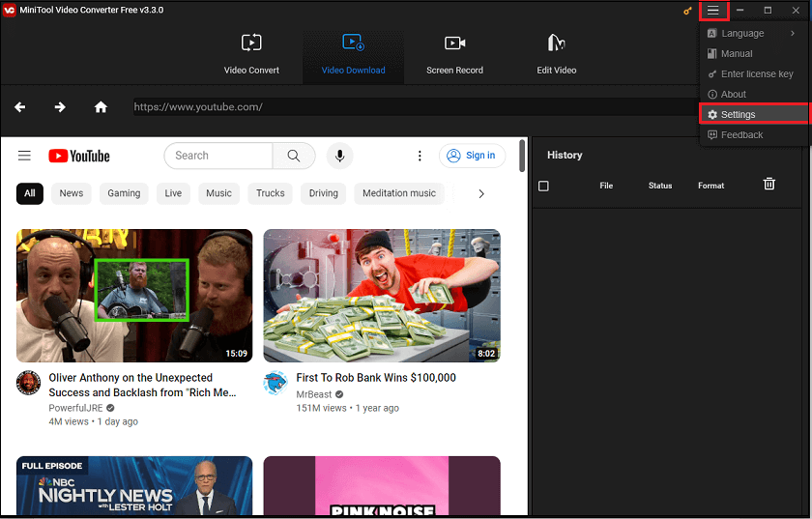The width and height of the screenshot is (812, 519).
Task: Click the browser pane vertical scrollbar
Action: pos(522,156)
